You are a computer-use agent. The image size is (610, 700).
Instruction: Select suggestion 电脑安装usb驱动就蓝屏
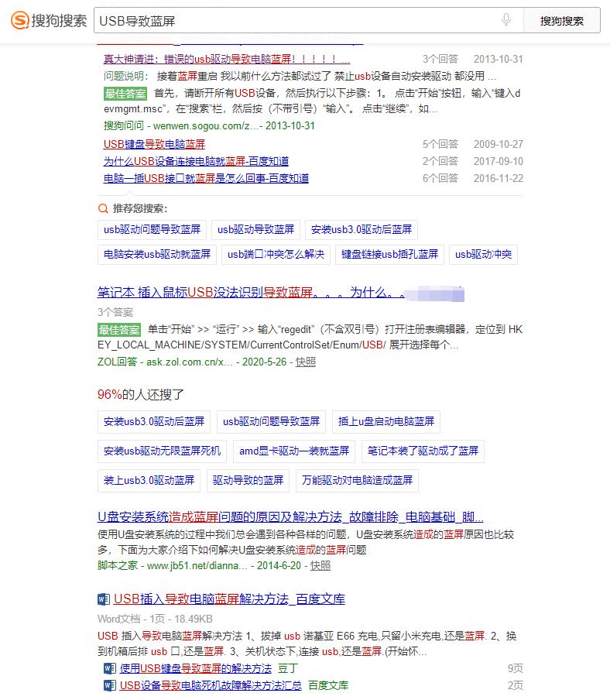pyautogui.click(x=157, y=255)
